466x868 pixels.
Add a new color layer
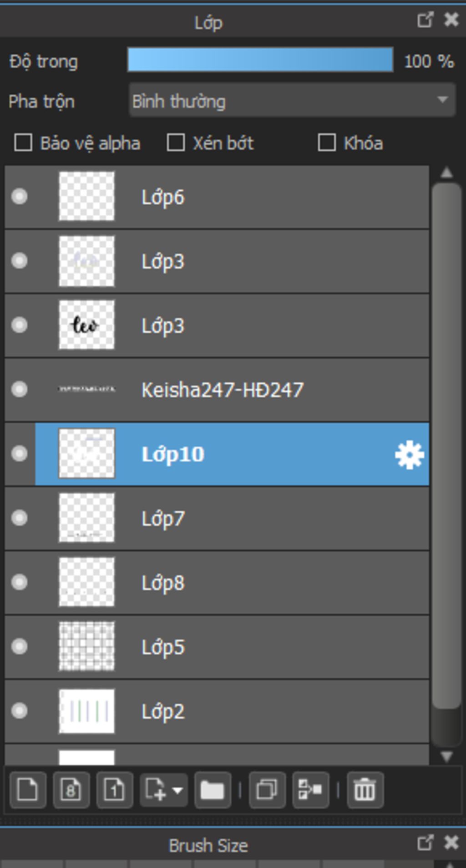tap(28, 790)
